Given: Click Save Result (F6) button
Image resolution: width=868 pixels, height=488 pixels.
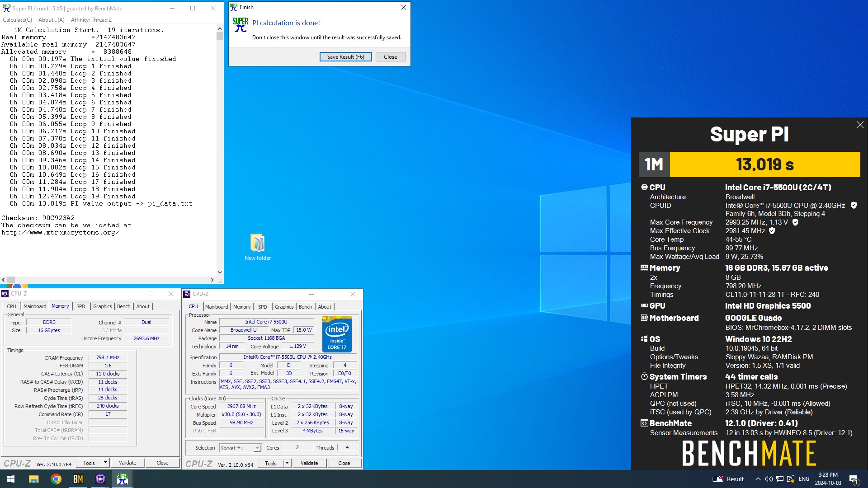Looking at the screenshot, I should click(345, 57).
